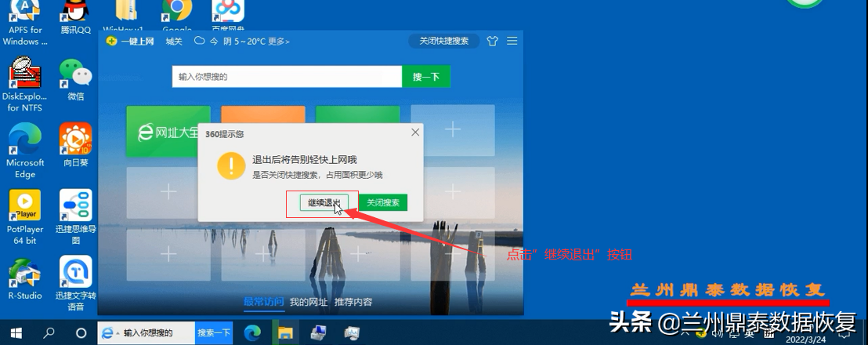Screen dimensions: 868x345
Task: Click the 一键上网 logo
Action: 130,41
